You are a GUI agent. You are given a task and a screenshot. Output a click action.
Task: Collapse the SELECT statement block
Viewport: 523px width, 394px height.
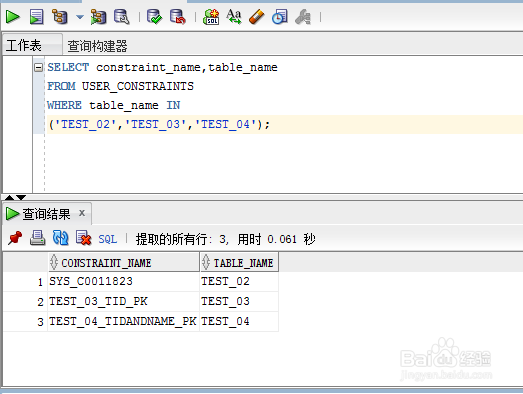click(x=39, y=68)
